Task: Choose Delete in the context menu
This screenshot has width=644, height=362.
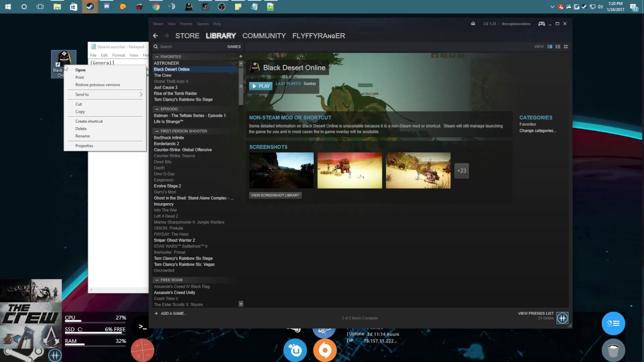Action: pyautogui.click(x=105, y=129)
